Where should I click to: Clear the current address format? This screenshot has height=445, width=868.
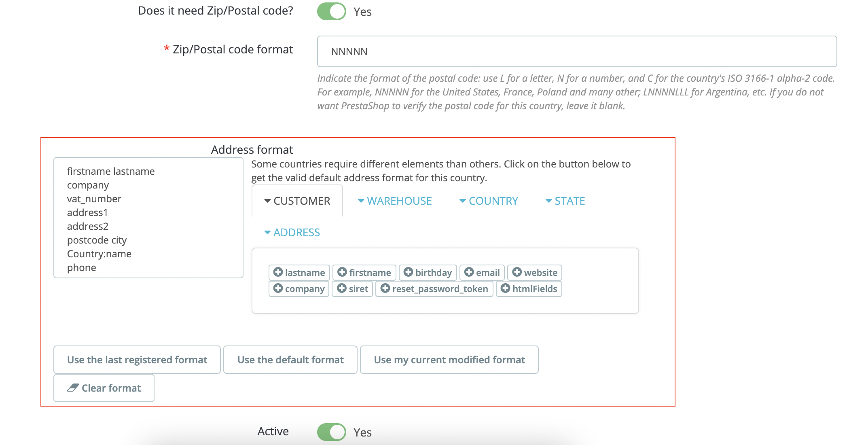pyautogui.click(x=104, y=388)
